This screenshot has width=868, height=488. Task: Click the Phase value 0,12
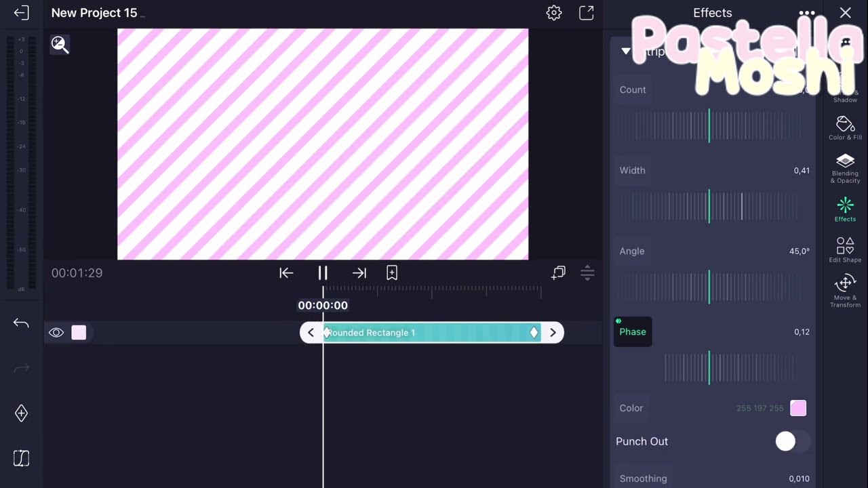(802, 332)
